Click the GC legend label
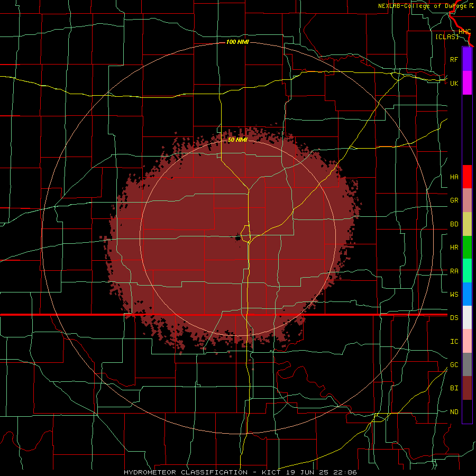Screen dimensions: 476x476 click(454, 365)
